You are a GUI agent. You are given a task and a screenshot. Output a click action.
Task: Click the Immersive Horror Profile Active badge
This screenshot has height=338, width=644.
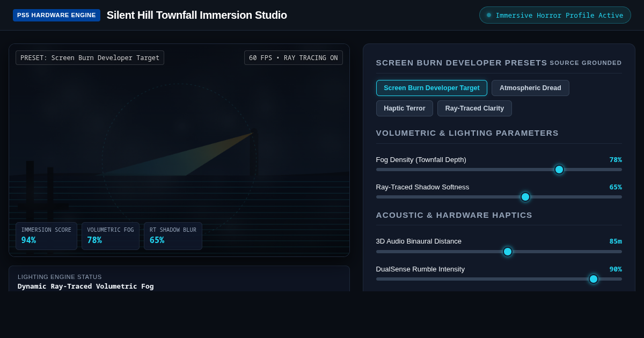[x=555, y=15]
